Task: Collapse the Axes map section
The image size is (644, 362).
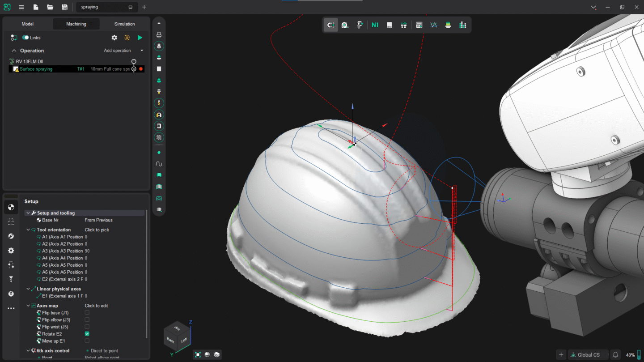Action: 28,306
